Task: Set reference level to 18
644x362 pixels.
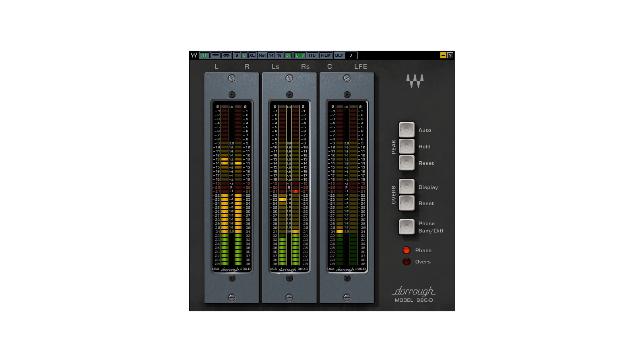Action: (x=279, y=56)
